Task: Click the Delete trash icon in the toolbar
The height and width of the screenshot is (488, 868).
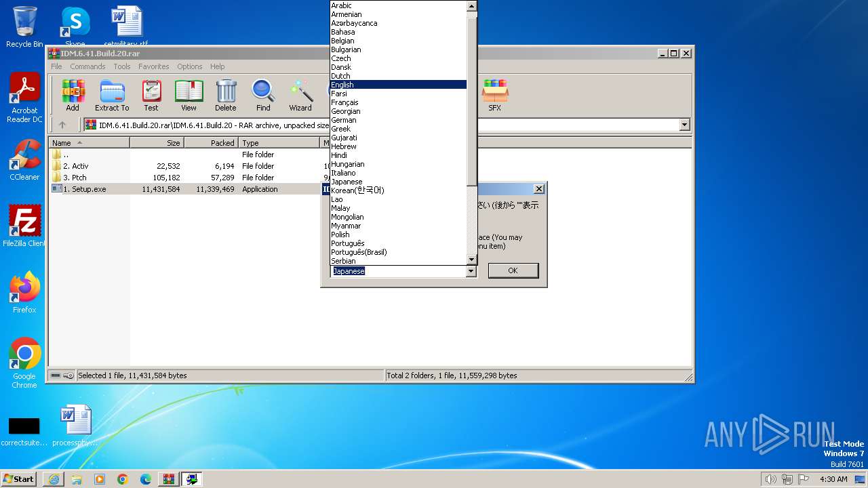Action: tap(226, 95)
